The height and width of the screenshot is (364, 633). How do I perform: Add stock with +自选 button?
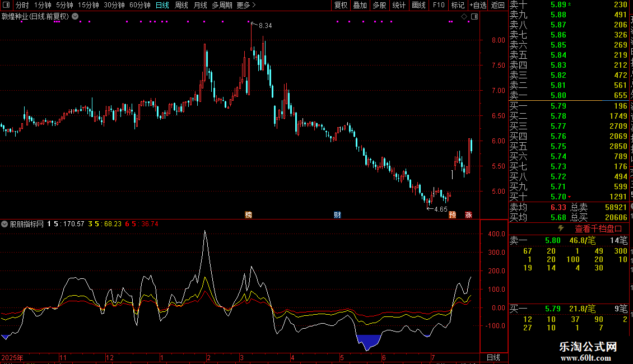pyautogui.click(x=478, y=5)
